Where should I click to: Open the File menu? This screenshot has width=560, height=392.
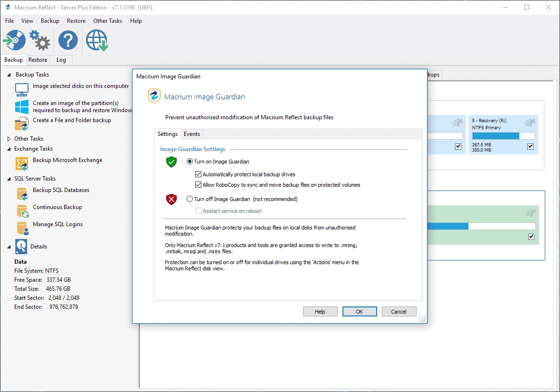(x=9, y=21)
